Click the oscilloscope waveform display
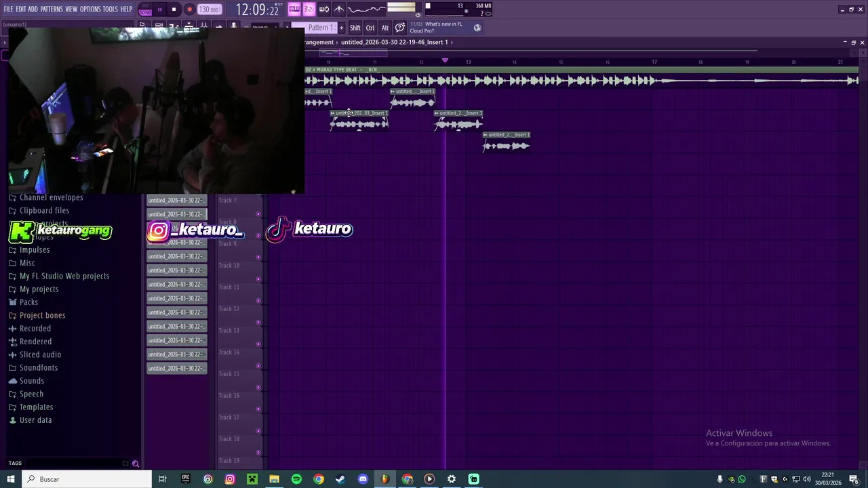 tap(366, 9)
